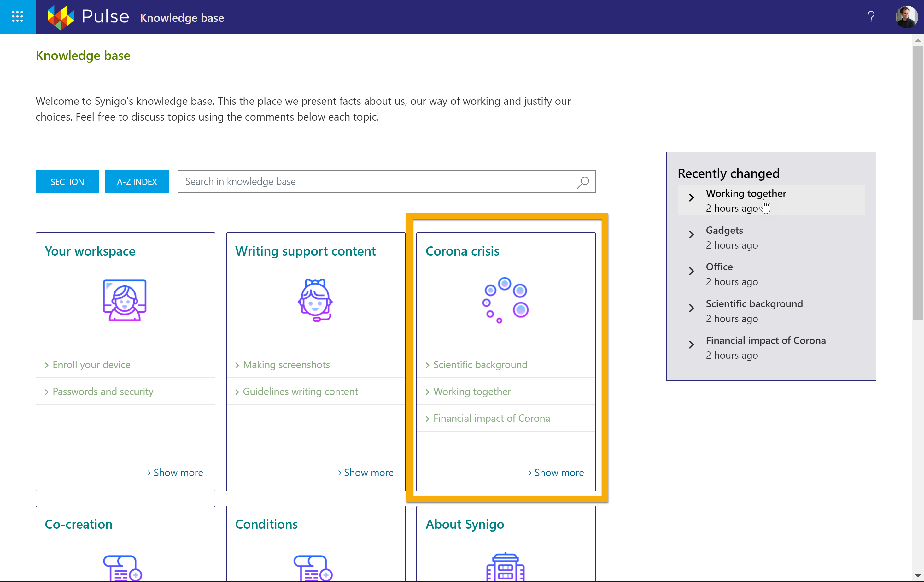Click the Conditions document icon

point(313,568)
